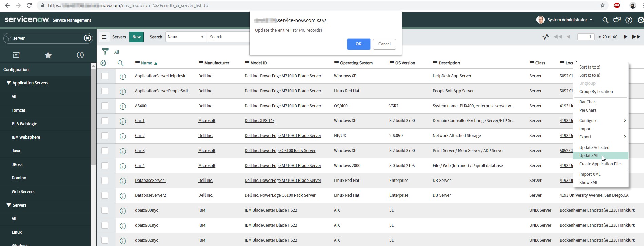This screenshot has height=246, width=644.
Task: Toggle column search magnifier icon
Action: pyautogui.click(x=120, y=63)
